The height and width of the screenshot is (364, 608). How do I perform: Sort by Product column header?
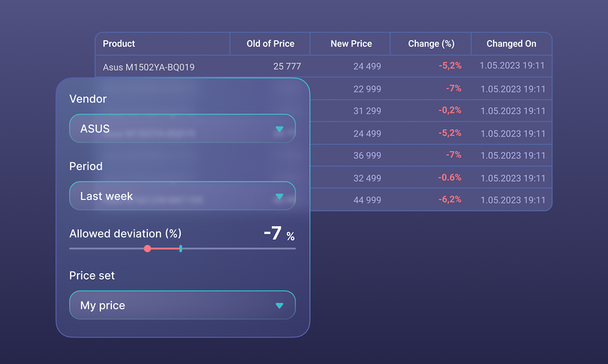[x=118, y=44]
